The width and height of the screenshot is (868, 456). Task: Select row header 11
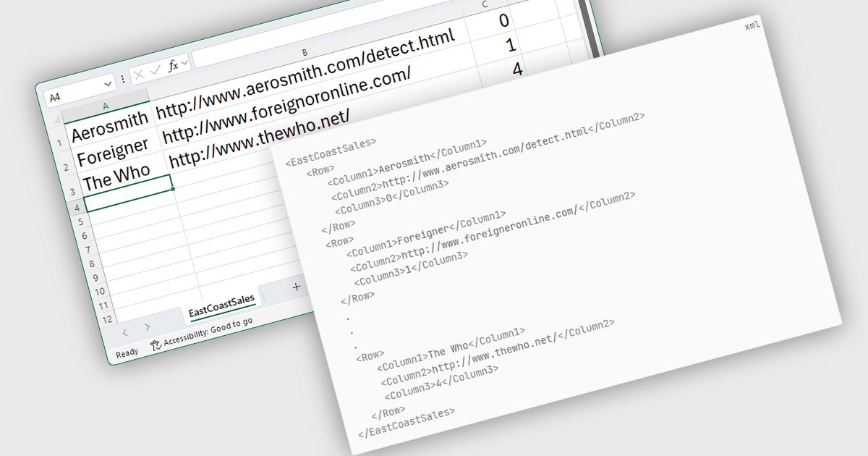103,306
